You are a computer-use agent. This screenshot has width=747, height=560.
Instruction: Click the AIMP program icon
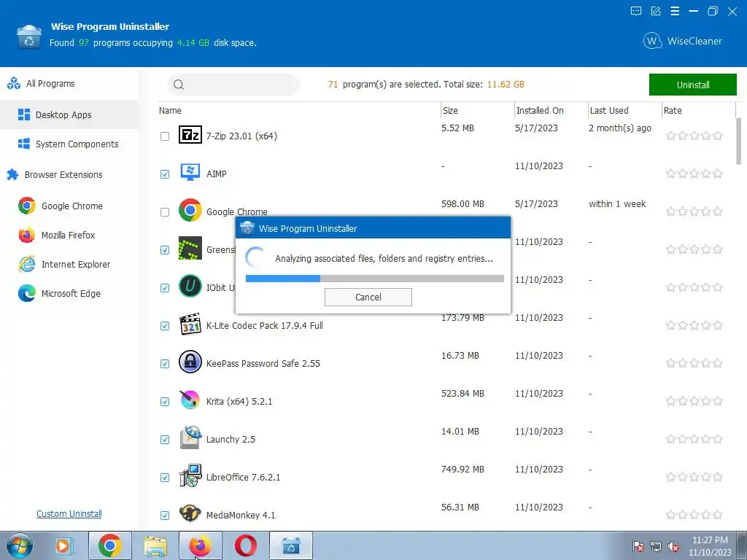(x=190, y=172)
